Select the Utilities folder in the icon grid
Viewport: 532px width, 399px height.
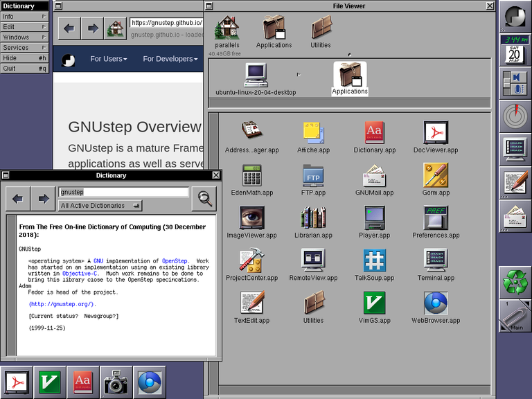point(313,303)
